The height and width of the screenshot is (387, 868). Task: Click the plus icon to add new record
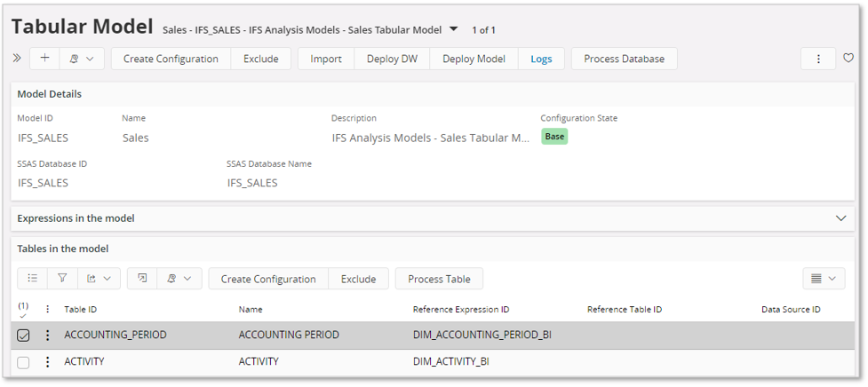coord(44,59)
